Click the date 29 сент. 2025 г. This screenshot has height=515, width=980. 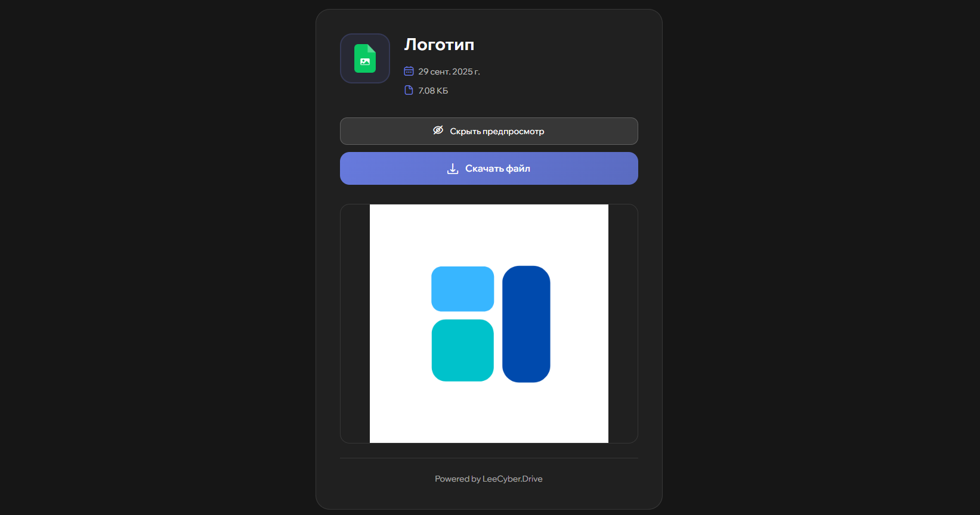pyautogui.click(x=449, y=72)
